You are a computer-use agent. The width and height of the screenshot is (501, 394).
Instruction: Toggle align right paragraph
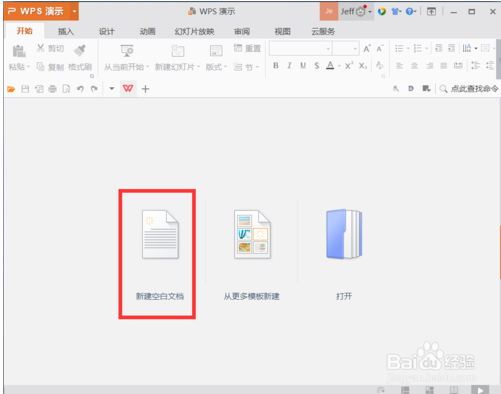click(430, 66)
